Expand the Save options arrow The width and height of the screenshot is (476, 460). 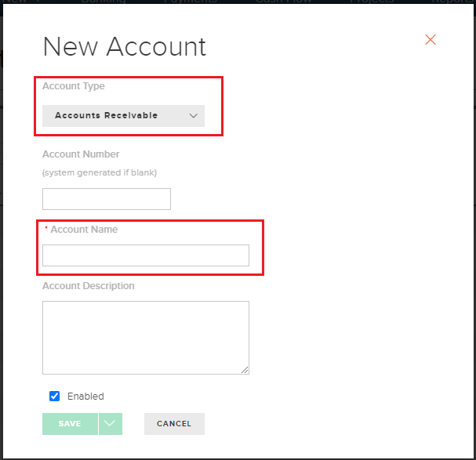click(x=111, y=424)
